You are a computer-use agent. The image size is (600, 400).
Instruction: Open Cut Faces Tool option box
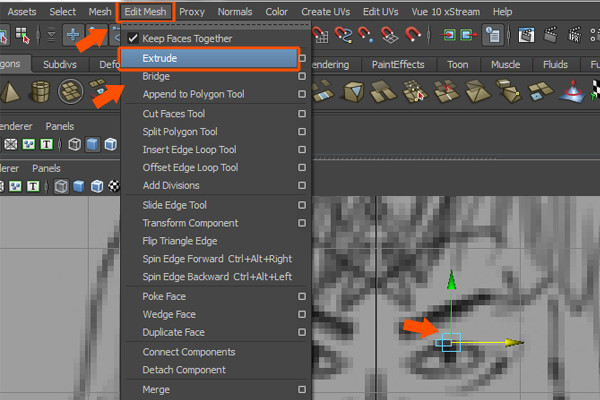[302, 114]
